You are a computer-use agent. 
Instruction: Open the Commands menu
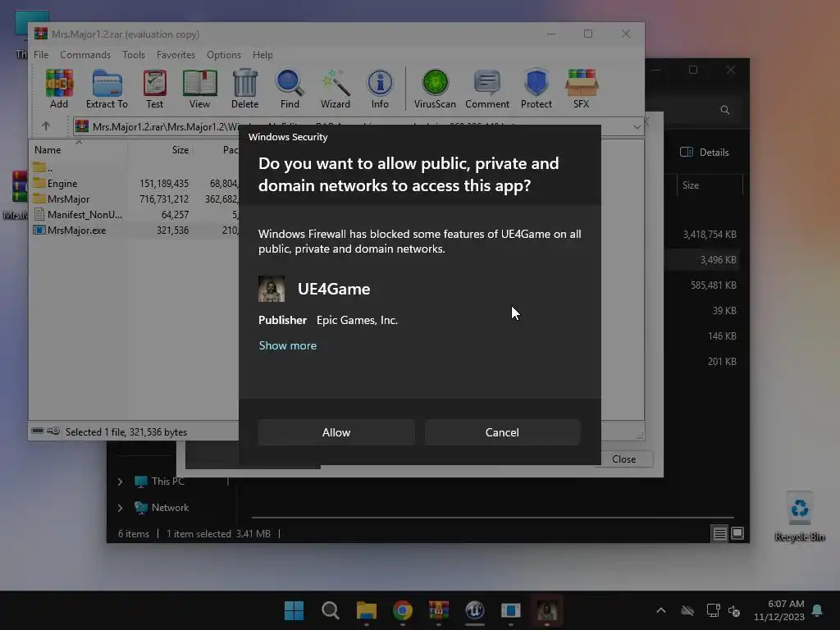(85, 55)
